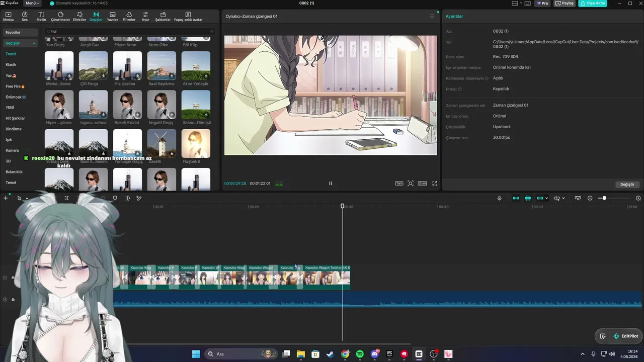The height and width of the screenshot is (362, 644).
Task: Click the Değiştir button
Action: pos(627,185)
